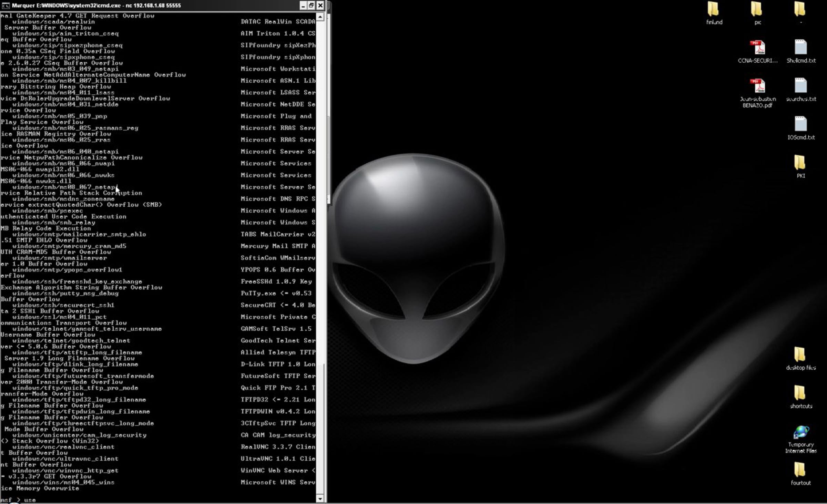Minimize the cmd.exe netcat window
827x504 pixels.
[303, 6]
